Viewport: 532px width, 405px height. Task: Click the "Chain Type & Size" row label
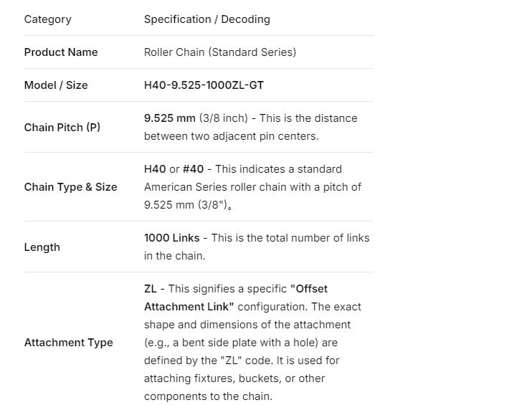coord(70,187)
